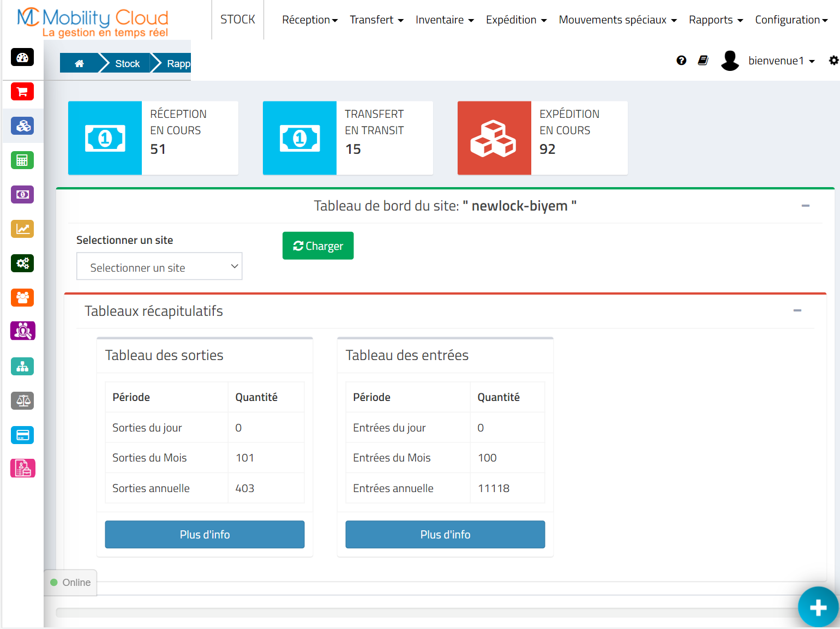Viewport: 840px width, 629px height.
Task: Click the purple banknote sidebar icon
Action: (x=22, y=195)
